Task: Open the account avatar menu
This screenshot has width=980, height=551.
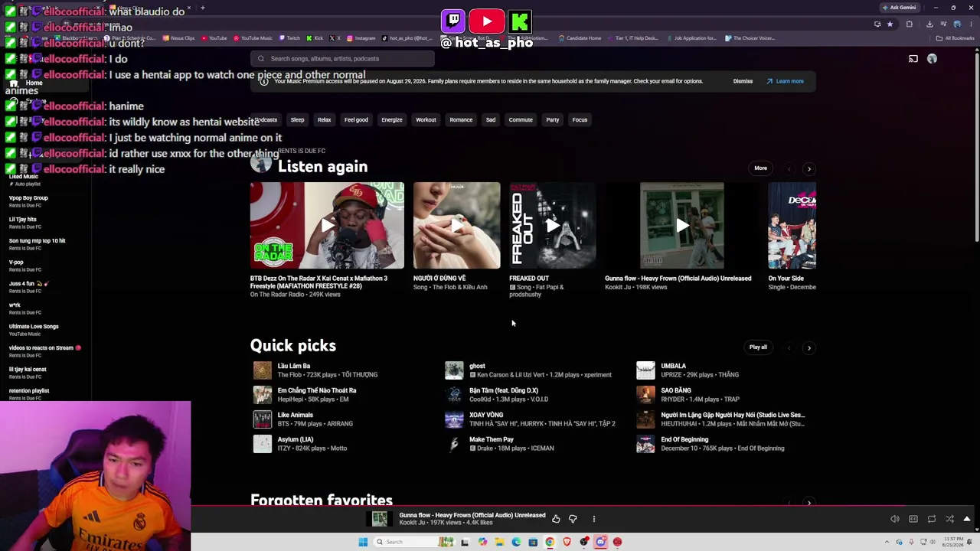Action: tap(932, 59)
